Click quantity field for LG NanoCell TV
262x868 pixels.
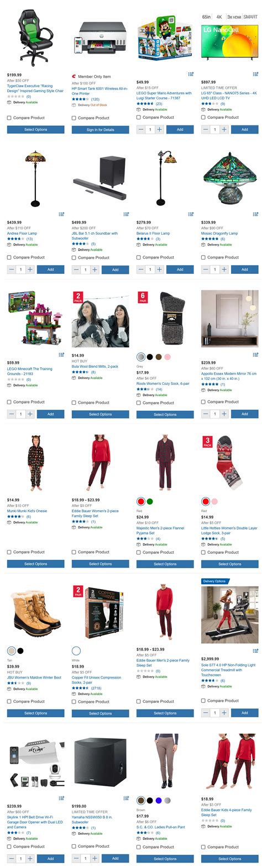point(214,129)
